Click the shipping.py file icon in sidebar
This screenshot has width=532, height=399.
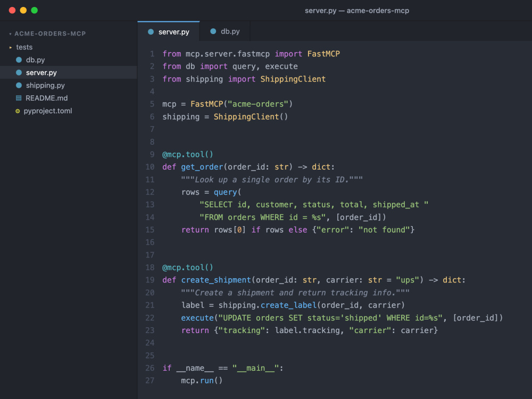[19, 86]
